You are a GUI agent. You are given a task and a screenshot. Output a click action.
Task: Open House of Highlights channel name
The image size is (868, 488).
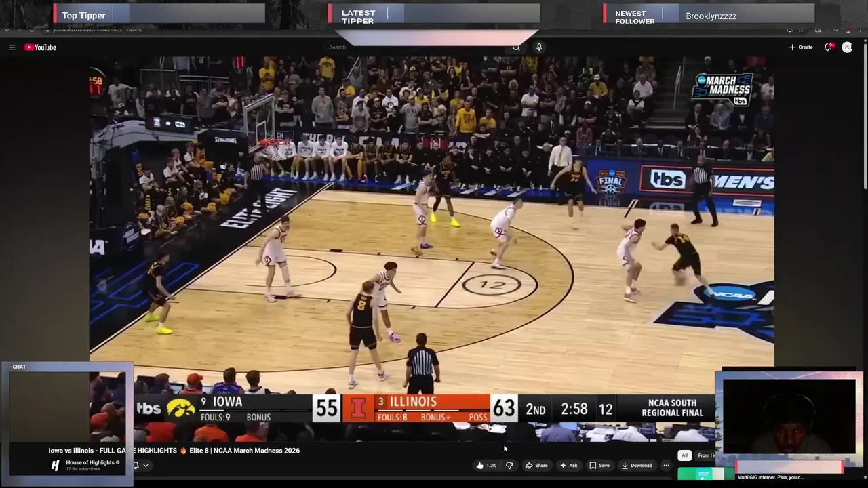tap(90, 463)
